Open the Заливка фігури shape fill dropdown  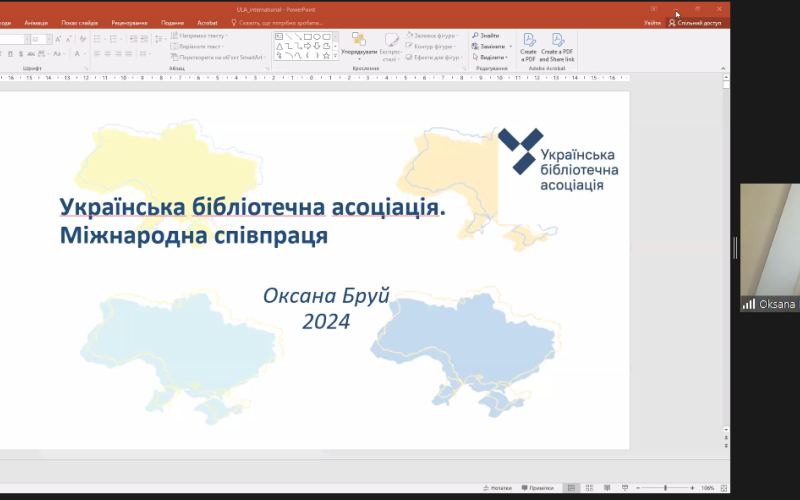tap(432, 36)
